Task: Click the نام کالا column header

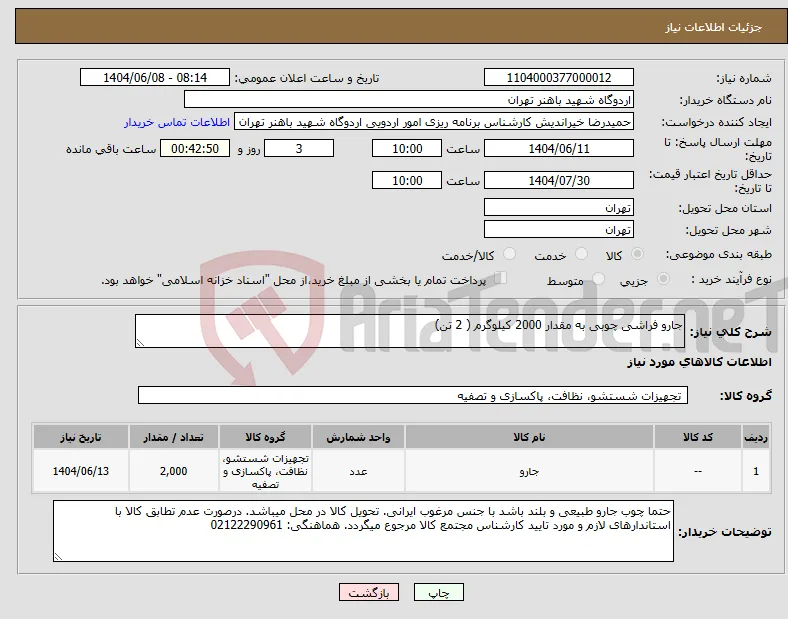Action: pyautogui.click(x=529, y=437)
